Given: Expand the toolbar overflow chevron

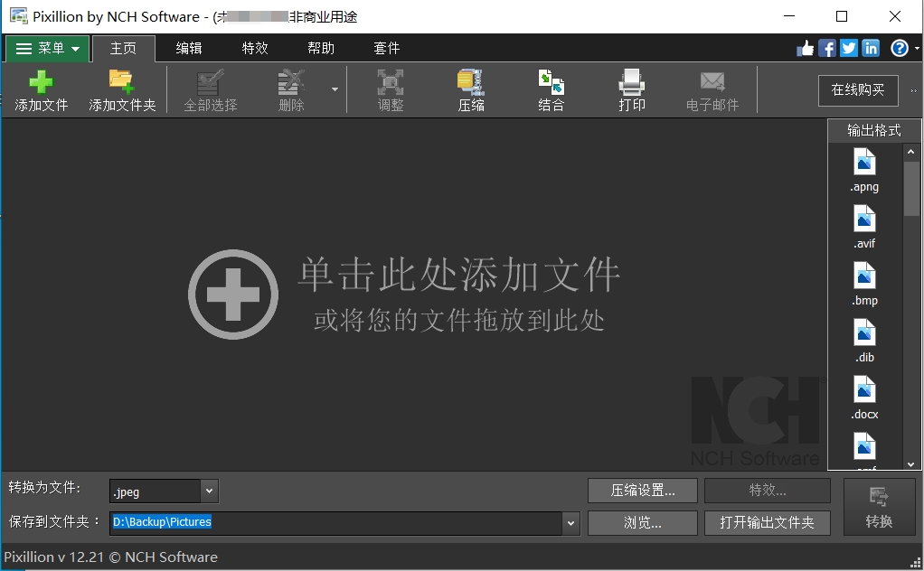Looking at the screenshot, I should click(913, 90).
